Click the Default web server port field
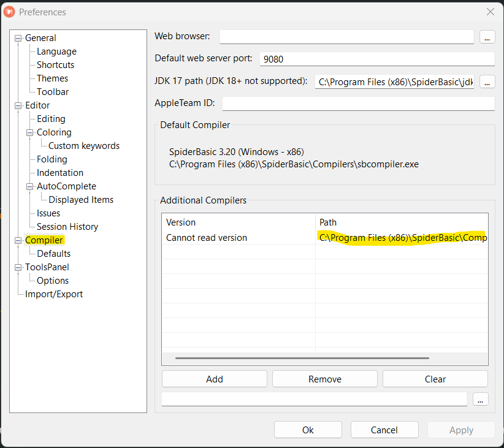The width and height of the screenshot is (504, 448). point(376,59)
